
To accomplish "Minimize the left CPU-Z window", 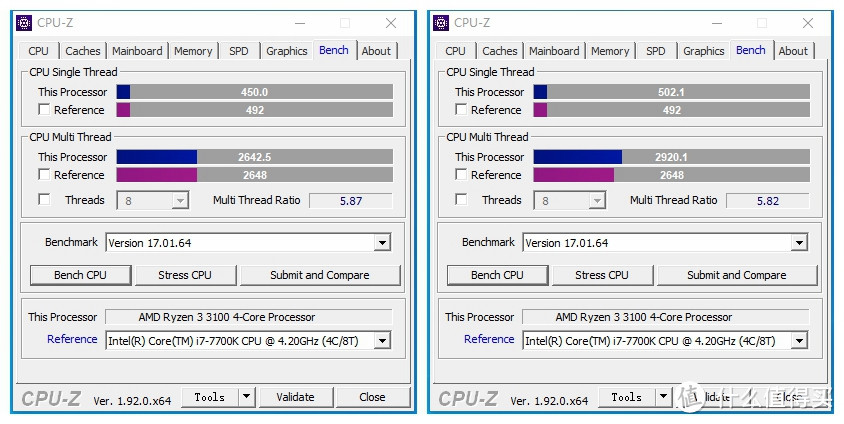I will click(x=300, y=23).
